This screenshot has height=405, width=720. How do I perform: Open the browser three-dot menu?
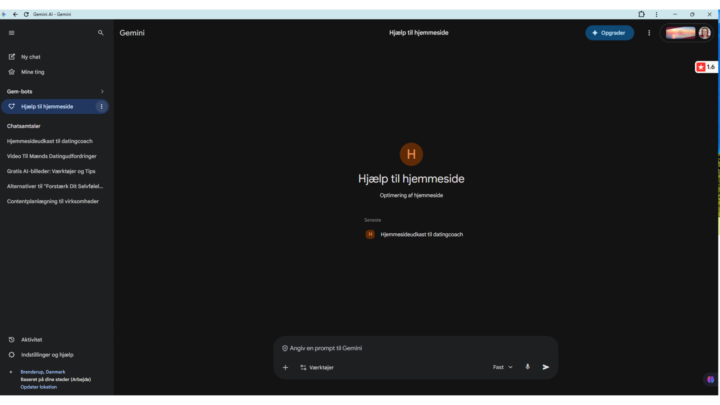pos(656,14)
